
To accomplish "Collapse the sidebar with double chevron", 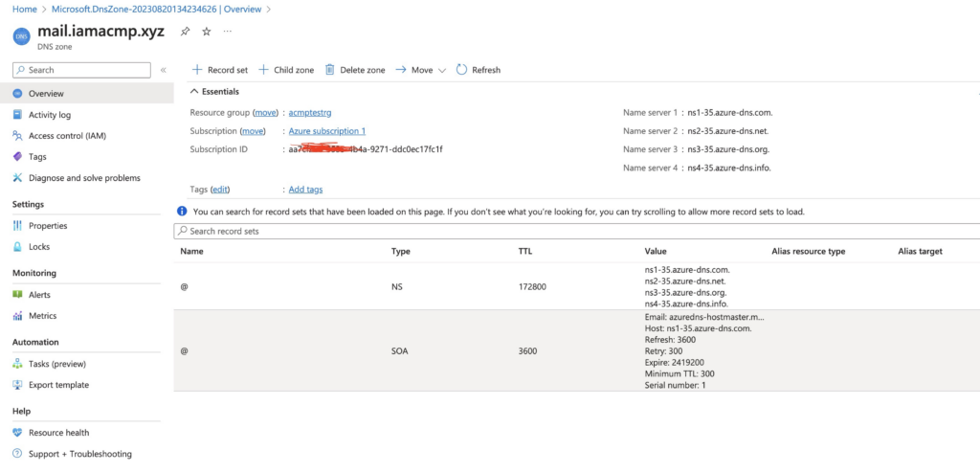I will click(163, 70).
